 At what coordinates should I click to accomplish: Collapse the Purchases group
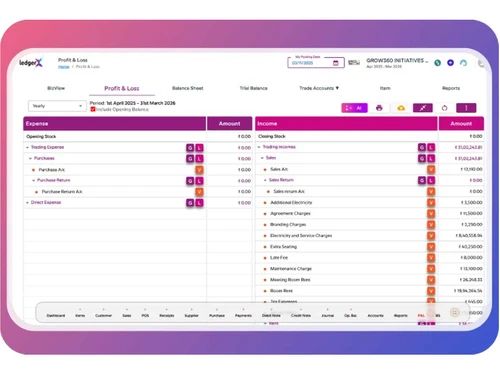point(30,158)
